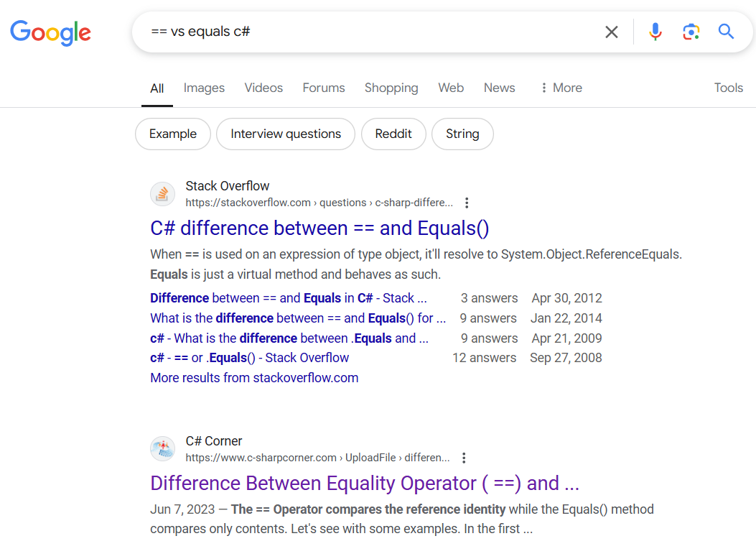Open More results from stackoverflow.com
This screenshot has width=756, height=559.
coord(254,378)
